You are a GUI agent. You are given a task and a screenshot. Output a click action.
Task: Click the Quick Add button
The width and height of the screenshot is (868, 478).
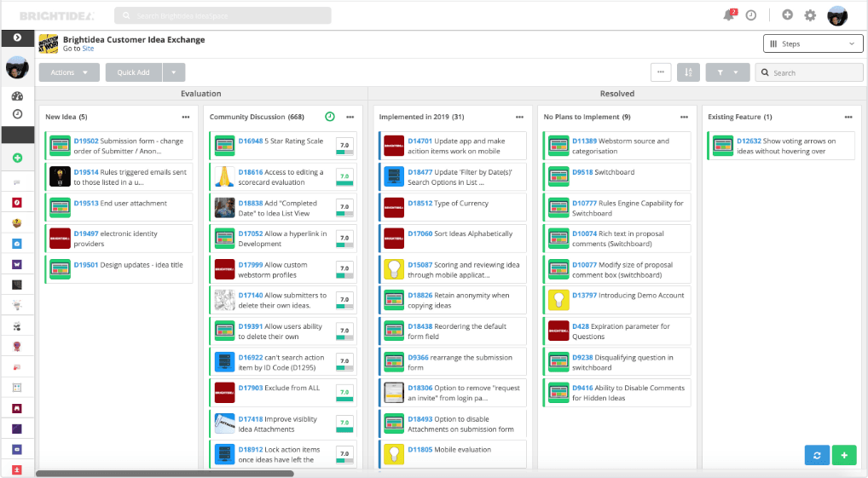[133, 72]
